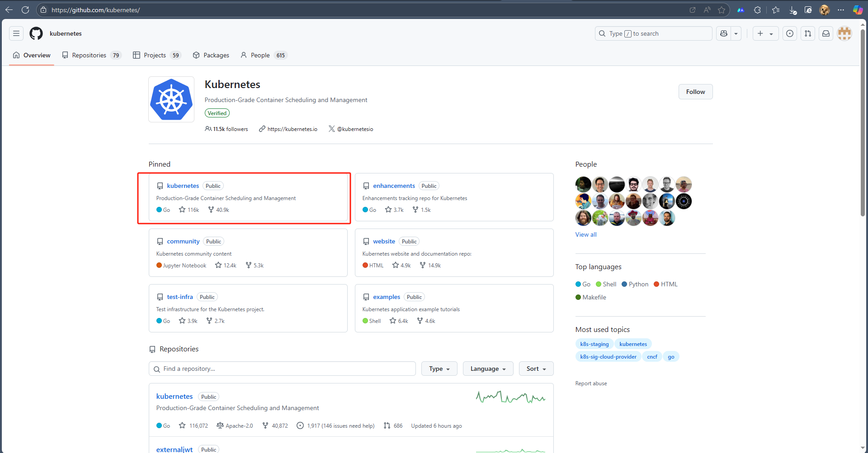868x453 pixels.
Task: Open the Create new plus dropdown
Action: pos(765,33)
